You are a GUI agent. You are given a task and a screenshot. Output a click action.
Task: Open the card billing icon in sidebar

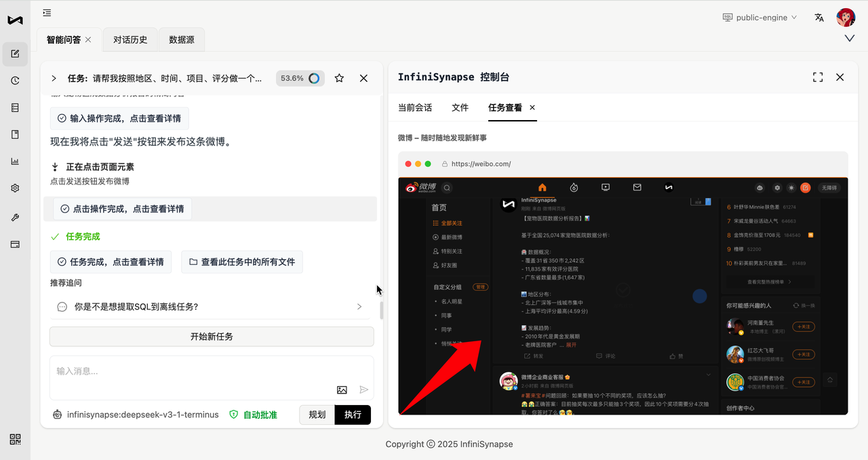point(15,244)
